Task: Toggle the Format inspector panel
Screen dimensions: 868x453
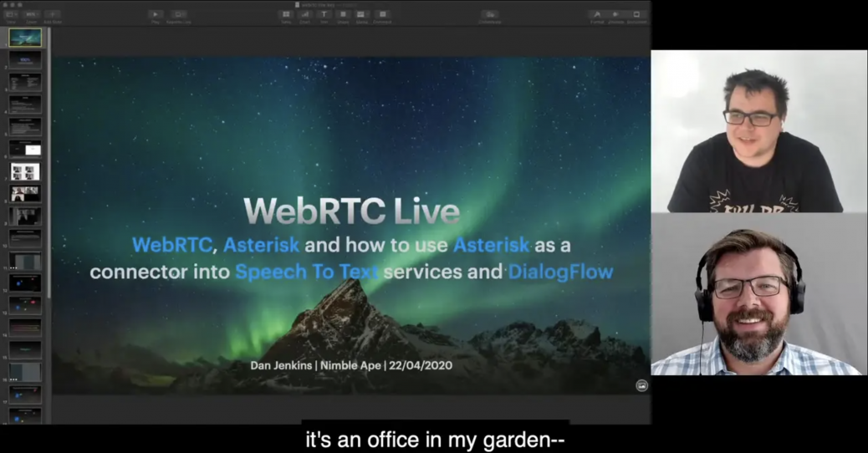Action: [x=597, y=14]
